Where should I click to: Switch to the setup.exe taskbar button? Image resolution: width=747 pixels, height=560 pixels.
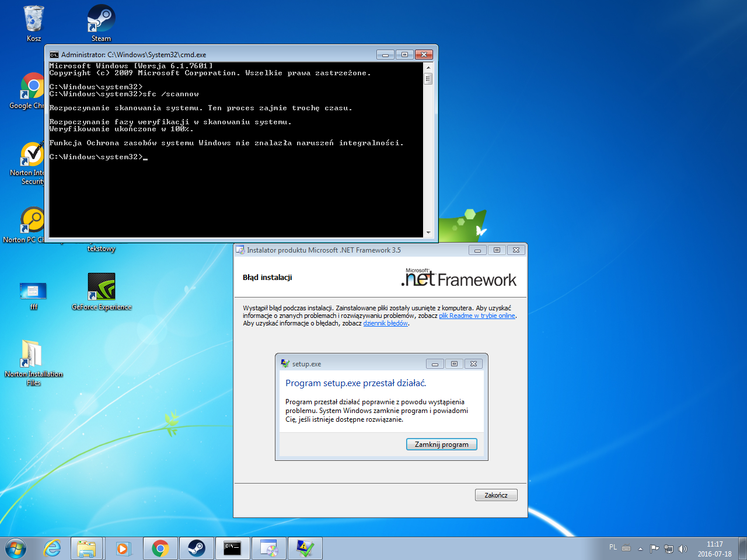(x=305, y=548)
